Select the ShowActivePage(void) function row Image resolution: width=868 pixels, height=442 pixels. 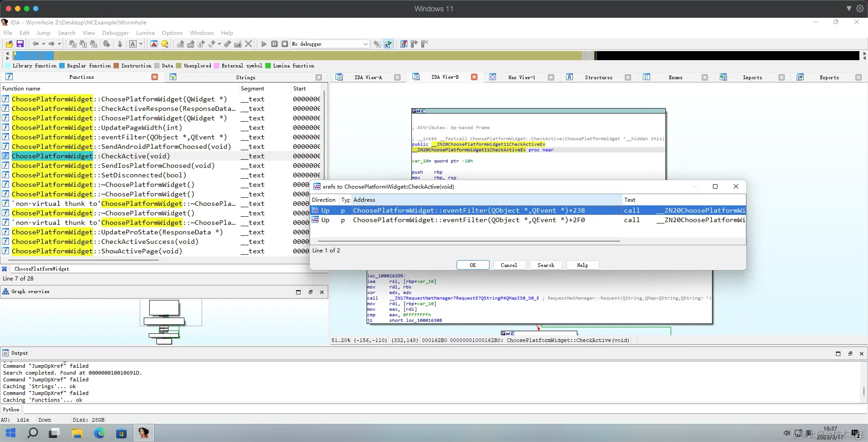coord(155,251)
